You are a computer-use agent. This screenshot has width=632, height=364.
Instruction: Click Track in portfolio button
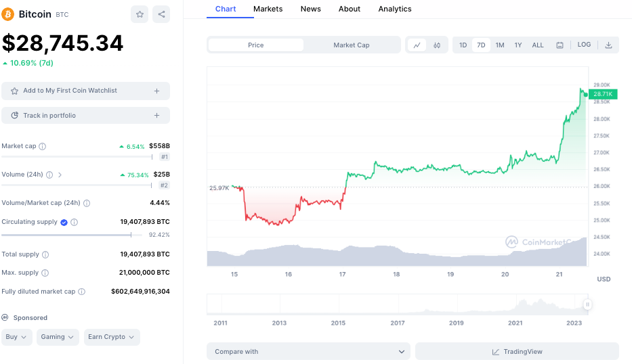[85, 116]
